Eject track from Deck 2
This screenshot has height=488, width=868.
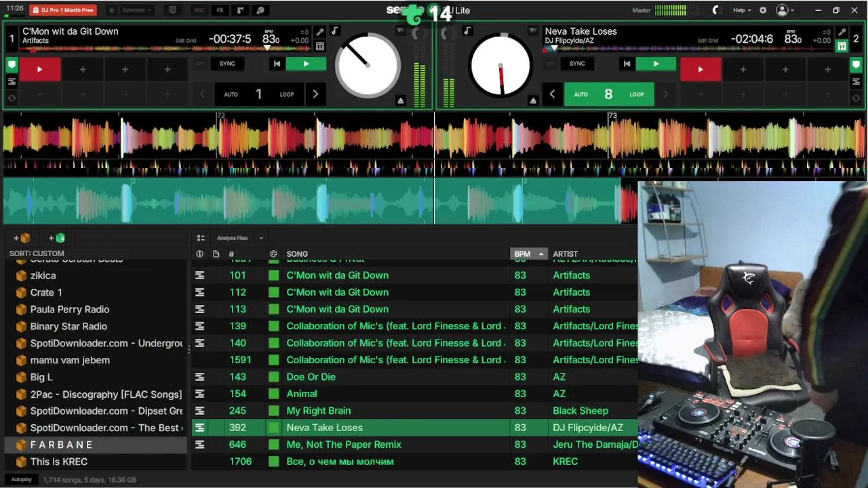[533, 100]
